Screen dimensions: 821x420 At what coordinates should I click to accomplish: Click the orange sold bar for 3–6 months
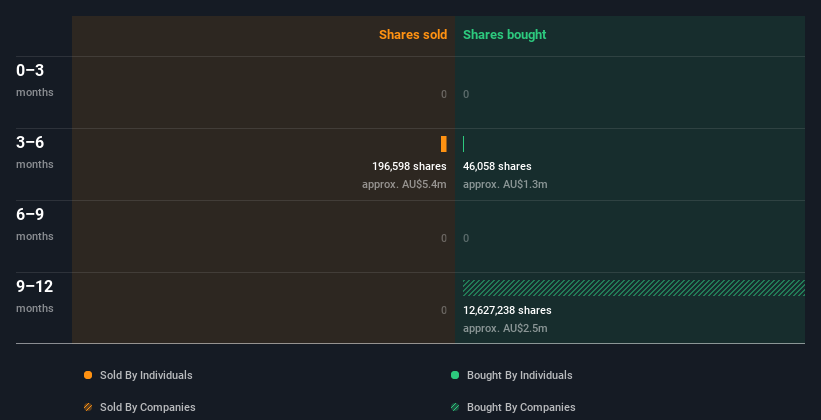tap(443, 144)
